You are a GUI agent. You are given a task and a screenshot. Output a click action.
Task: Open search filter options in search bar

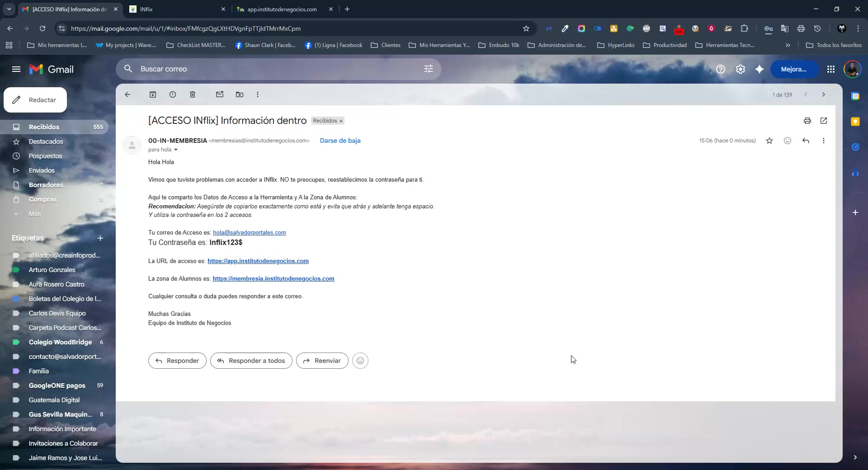pos(428,69)
